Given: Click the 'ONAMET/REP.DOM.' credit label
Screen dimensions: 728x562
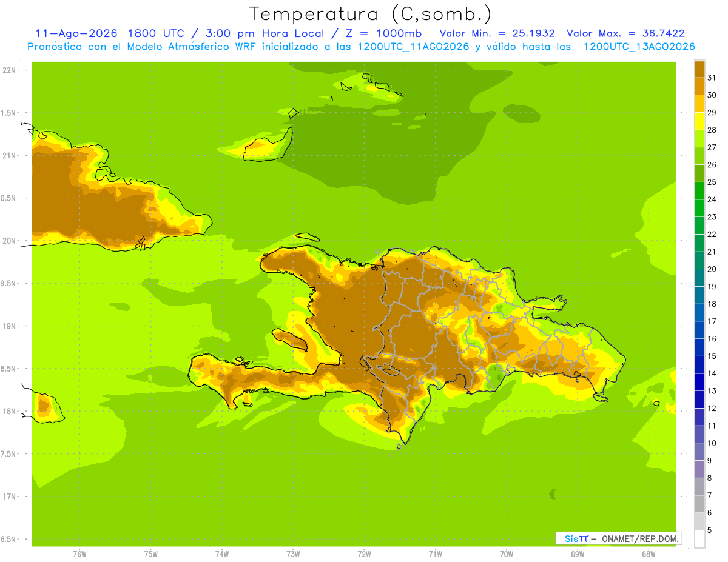Looking at the screenshot, I should click(x=639, y=538).
